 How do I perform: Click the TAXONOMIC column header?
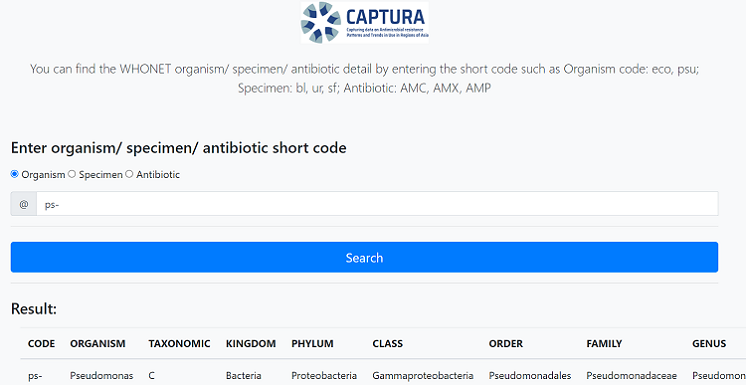tap(179, 344)
